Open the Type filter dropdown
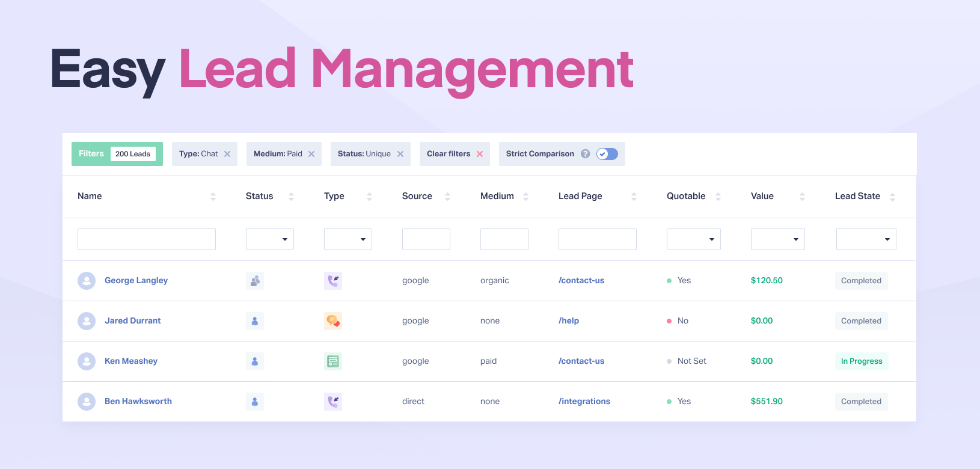 click(x=348, y=239)
